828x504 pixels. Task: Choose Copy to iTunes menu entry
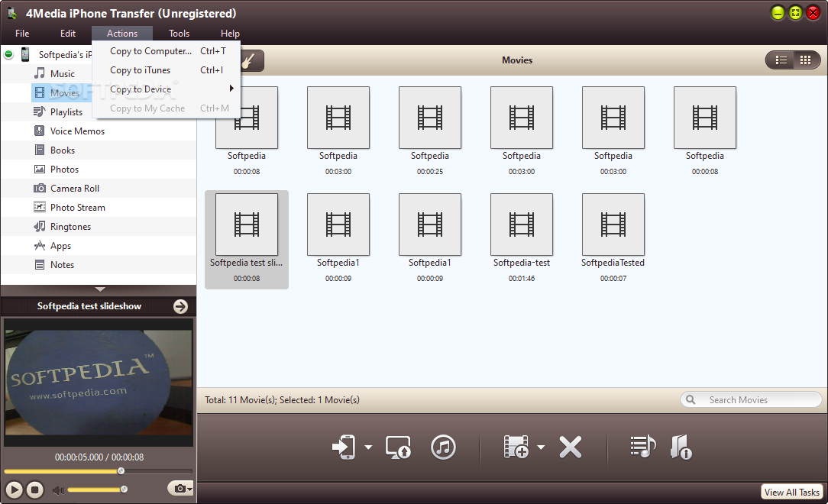(167, 69)
